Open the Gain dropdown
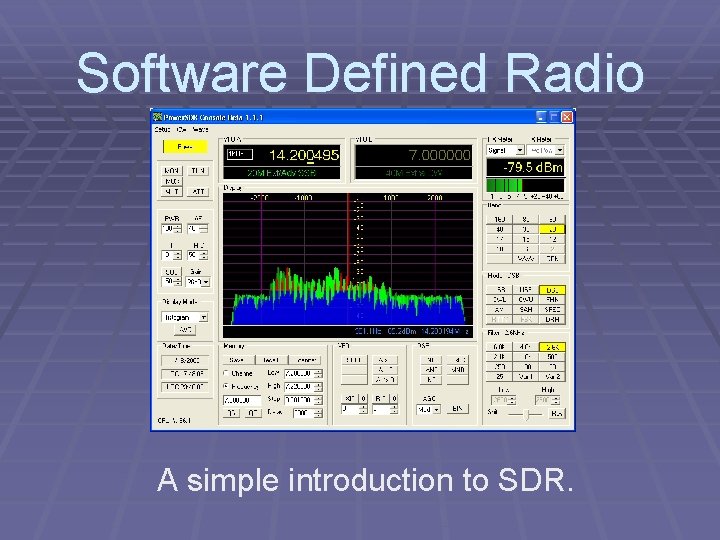The height and width of the screenshot is (540, 720). pos(198,282)
